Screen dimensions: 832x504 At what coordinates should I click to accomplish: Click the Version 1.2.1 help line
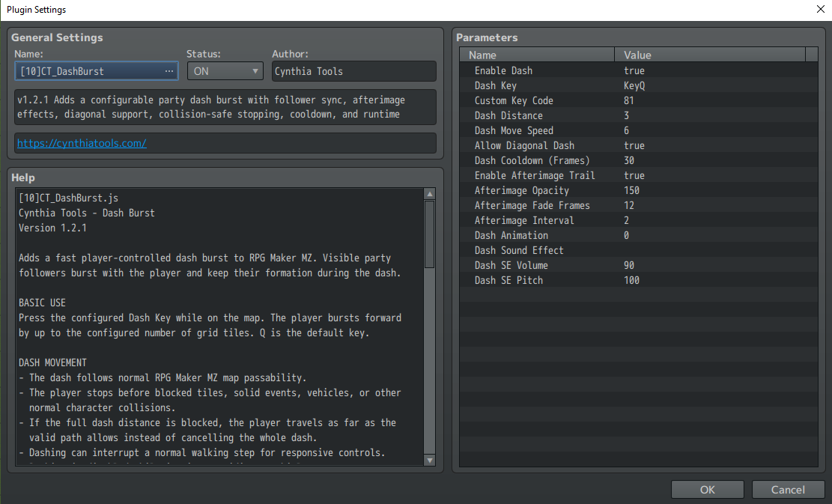tap(52, 228)
